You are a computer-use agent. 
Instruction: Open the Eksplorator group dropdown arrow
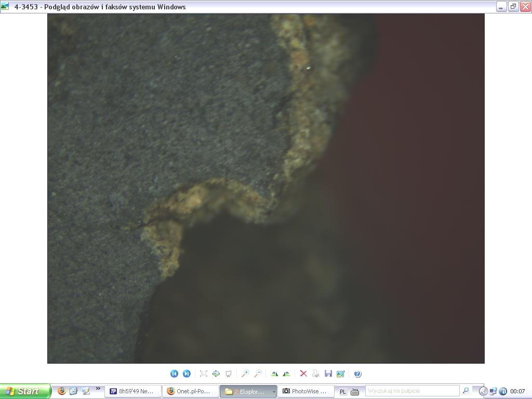[274, 392]
